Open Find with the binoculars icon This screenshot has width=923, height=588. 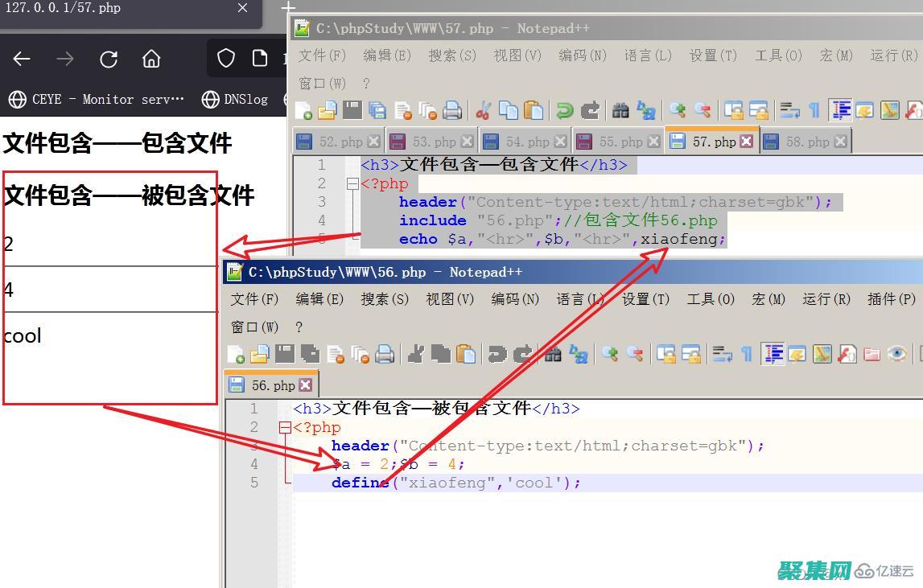point(621,111)
